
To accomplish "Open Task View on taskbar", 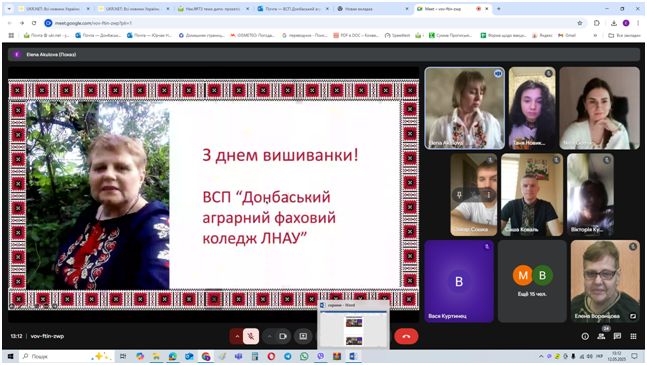I will [123, 356].
